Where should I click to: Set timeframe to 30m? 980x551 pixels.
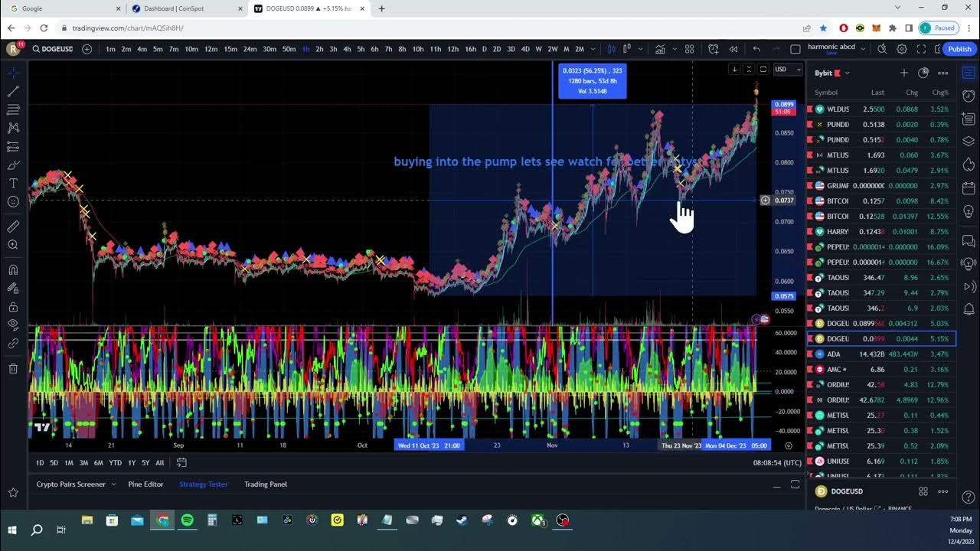click(x=269, y=49)
